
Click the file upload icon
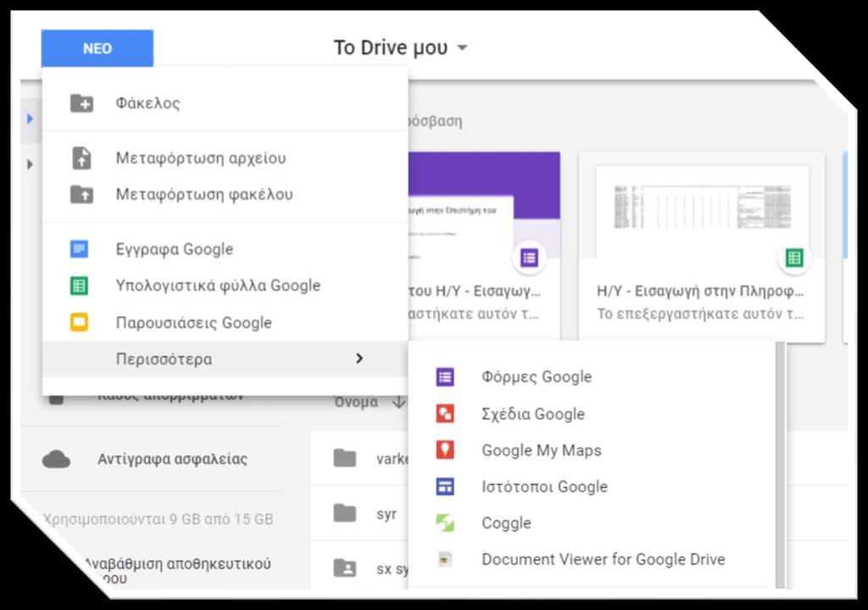(x=81, y=158)
